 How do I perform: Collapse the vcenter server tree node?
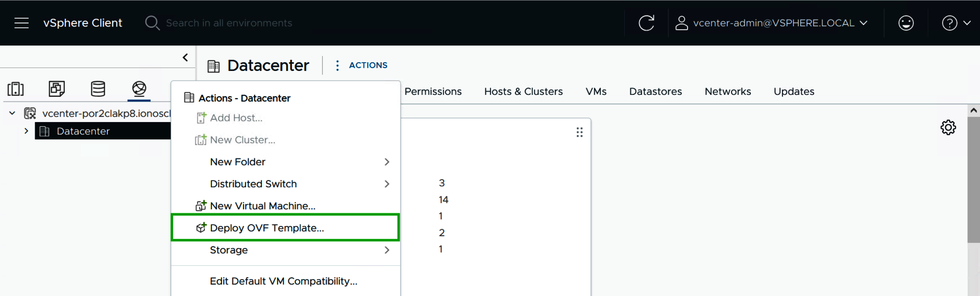pyautogui.click(x=12, y=113)
